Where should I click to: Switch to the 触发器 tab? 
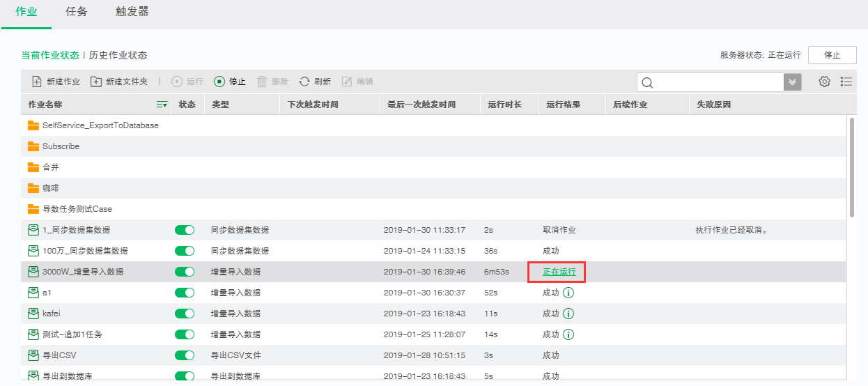pyautogui.click(x=132, y=12)
